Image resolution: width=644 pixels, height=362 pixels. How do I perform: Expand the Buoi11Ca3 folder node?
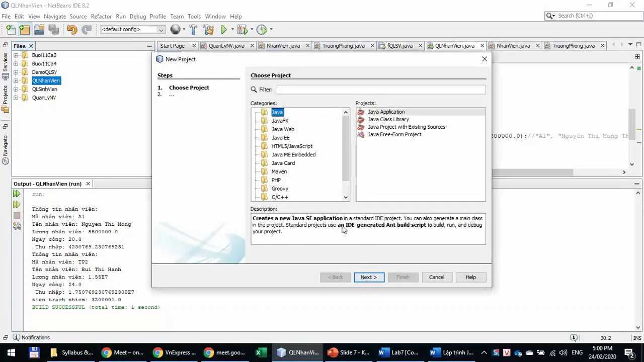point(16,55)
